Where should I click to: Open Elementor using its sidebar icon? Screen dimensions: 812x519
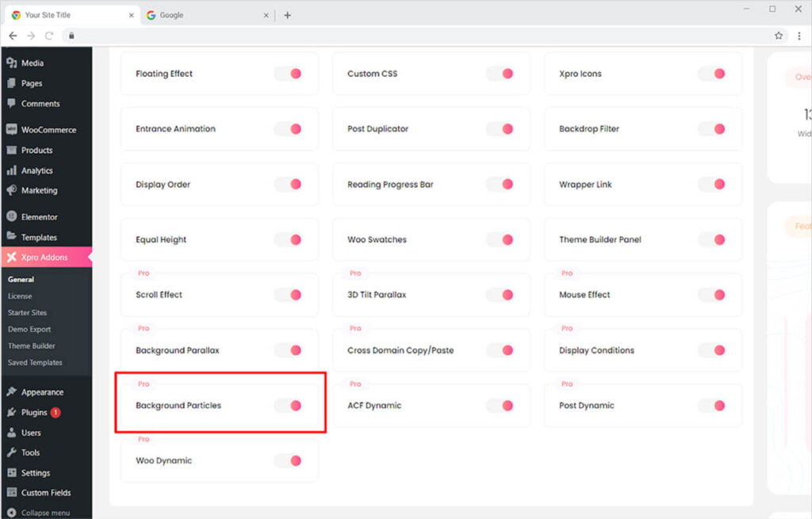[11, 217]
